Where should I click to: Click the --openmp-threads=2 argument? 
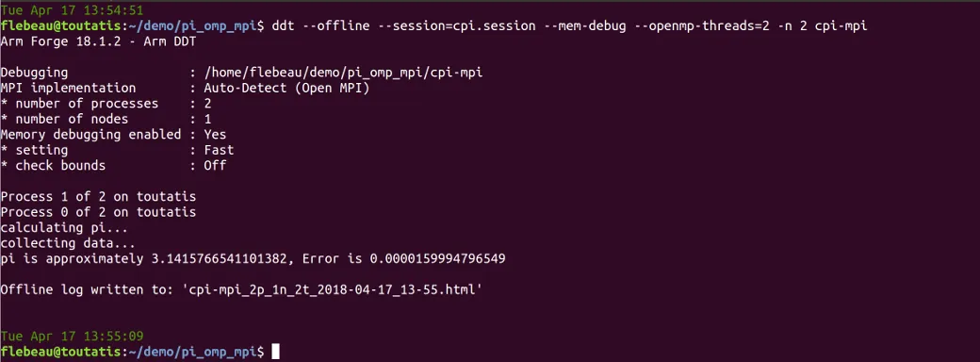[x=702, y=26]
